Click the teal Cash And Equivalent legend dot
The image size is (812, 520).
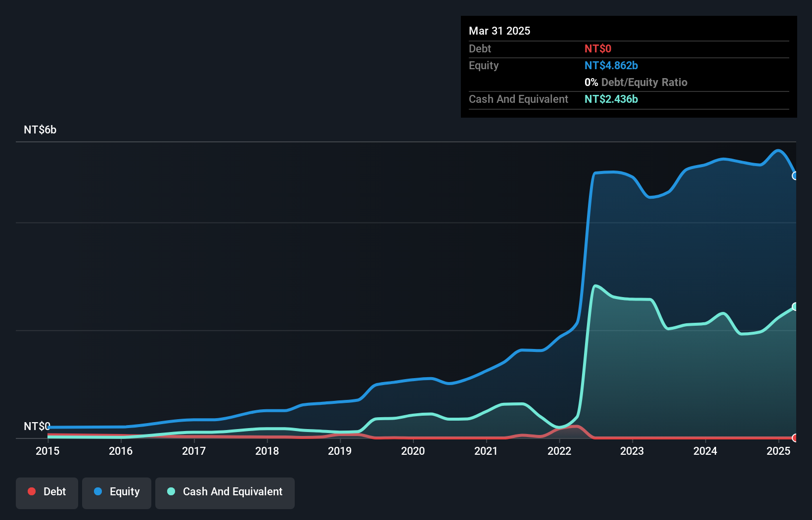click(x=171, y=491)
